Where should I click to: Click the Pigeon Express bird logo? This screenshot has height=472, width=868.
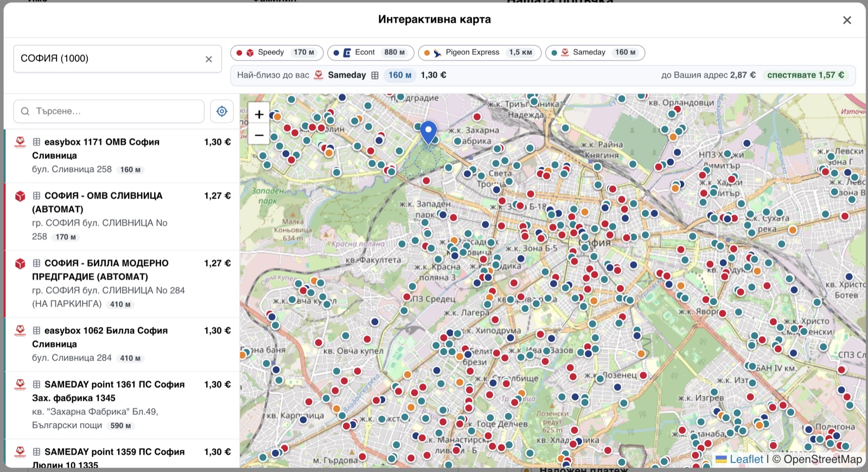point(437,53)
